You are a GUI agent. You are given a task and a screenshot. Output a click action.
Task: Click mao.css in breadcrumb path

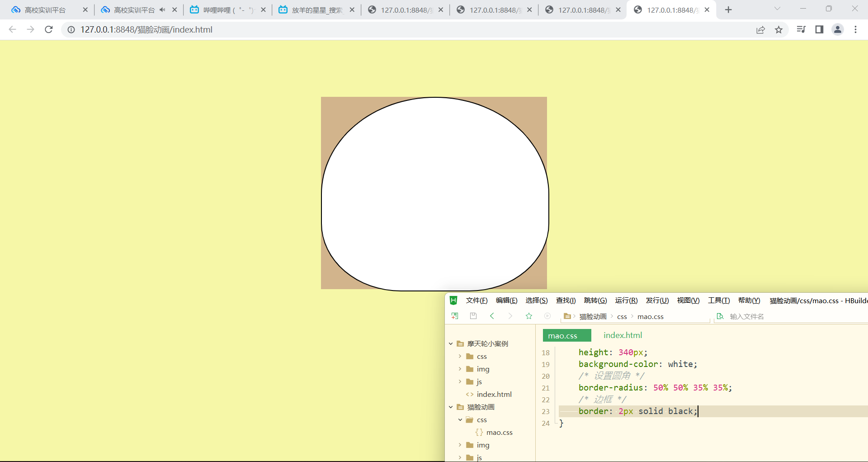pos(651,317)
